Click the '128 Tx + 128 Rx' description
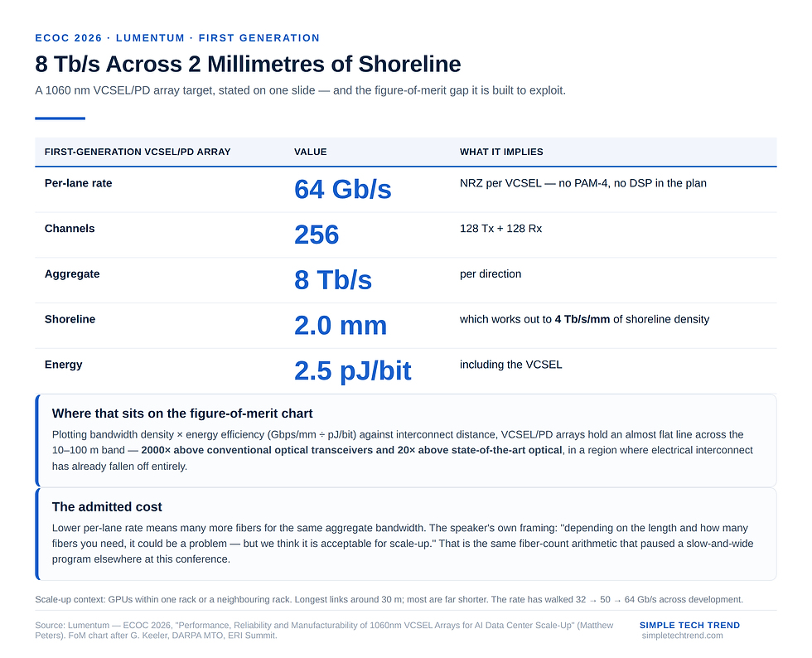 click(x=500, y=229)
